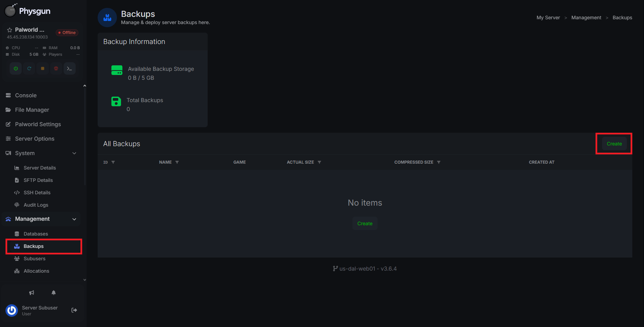Screen dimensions: 644x327
Task: Click the Backups header icon
Action: (107, 18)
